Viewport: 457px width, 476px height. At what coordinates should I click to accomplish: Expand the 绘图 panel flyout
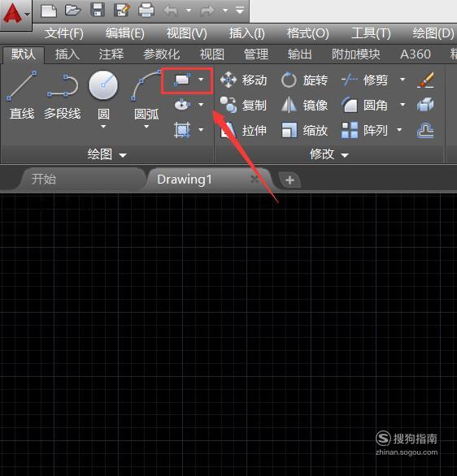point(107,154)
